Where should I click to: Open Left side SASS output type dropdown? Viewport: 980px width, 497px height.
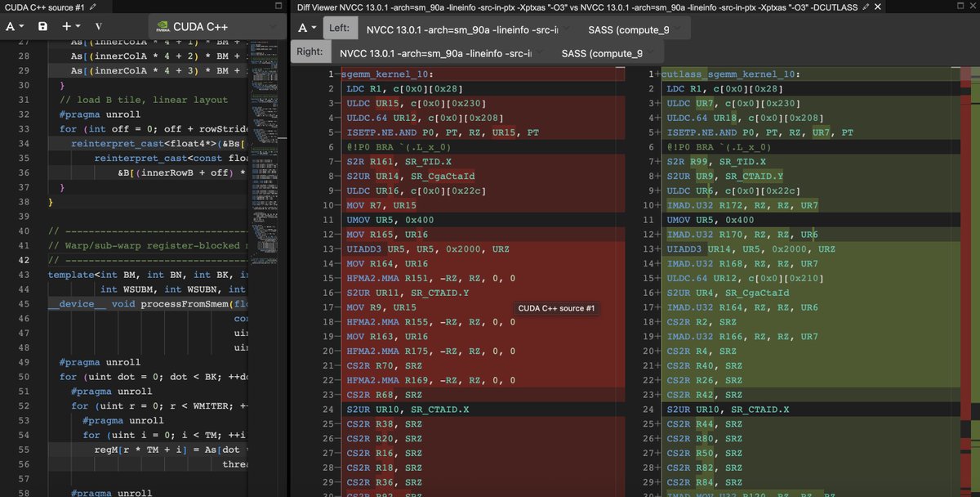634,29
